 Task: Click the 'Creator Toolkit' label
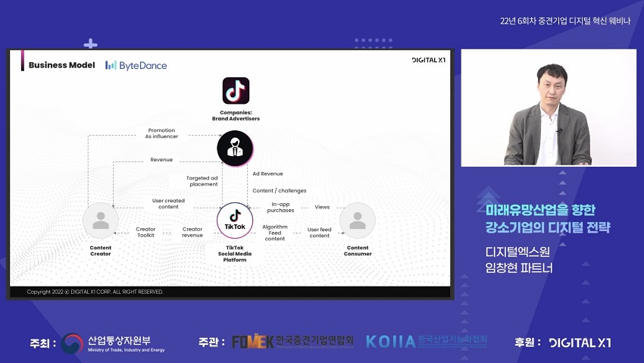click(145, 232)
